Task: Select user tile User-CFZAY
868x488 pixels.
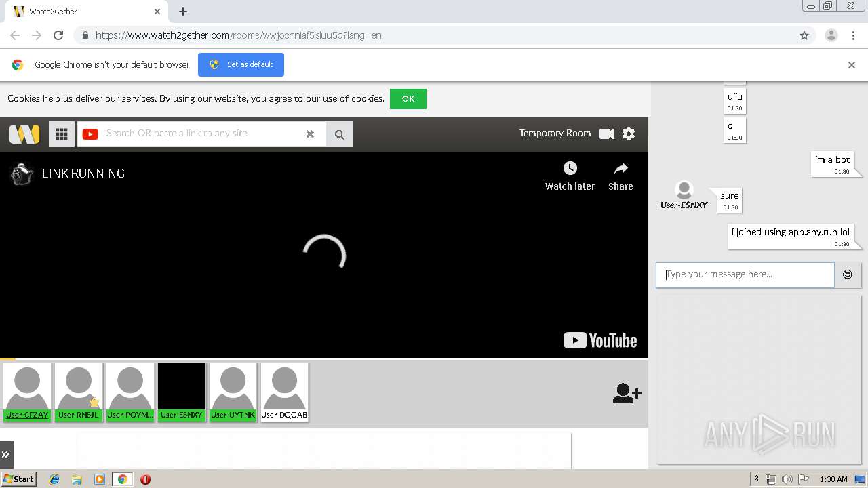Action: [27, 392]
